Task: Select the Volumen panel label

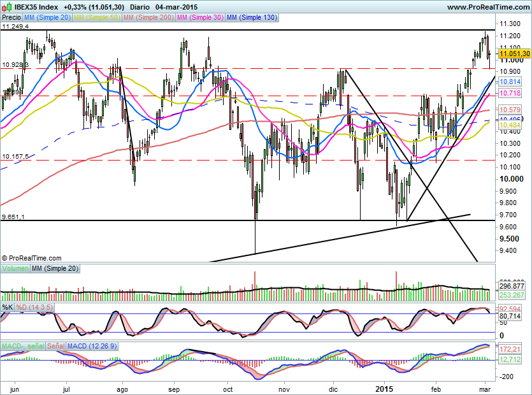Action: [15, 268]
